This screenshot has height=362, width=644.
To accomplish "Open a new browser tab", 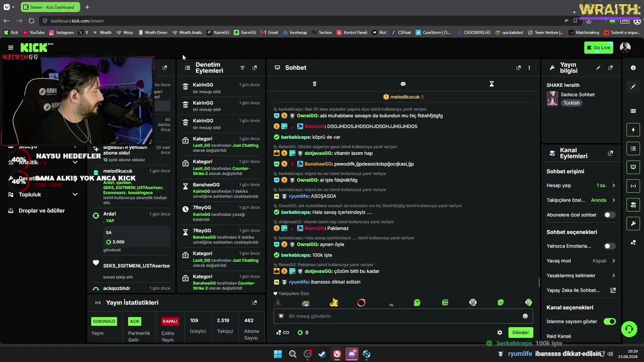I will (x=87, y=7).
